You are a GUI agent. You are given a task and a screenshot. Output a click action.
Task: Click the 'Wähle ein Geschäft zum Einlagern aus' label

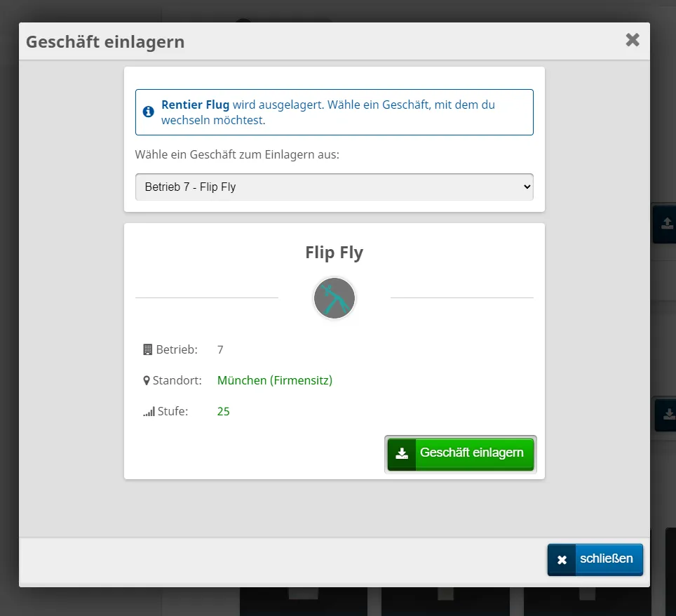click(x=237, y=154)
